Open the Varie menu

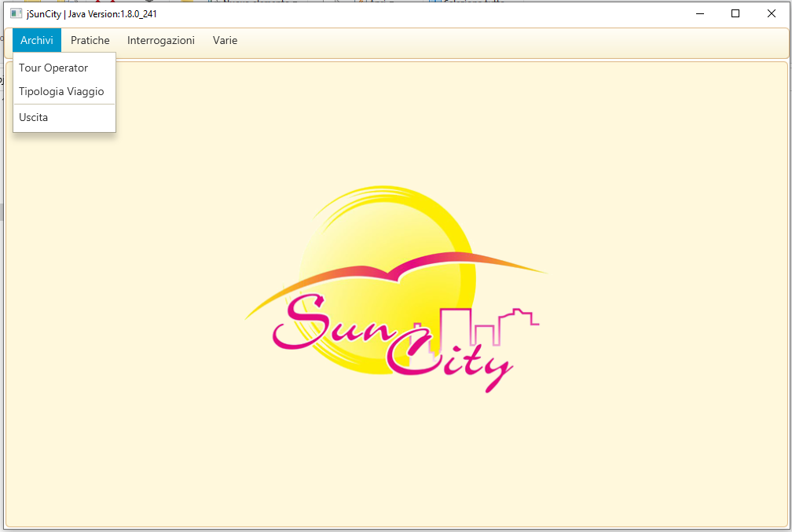[225, 40]
